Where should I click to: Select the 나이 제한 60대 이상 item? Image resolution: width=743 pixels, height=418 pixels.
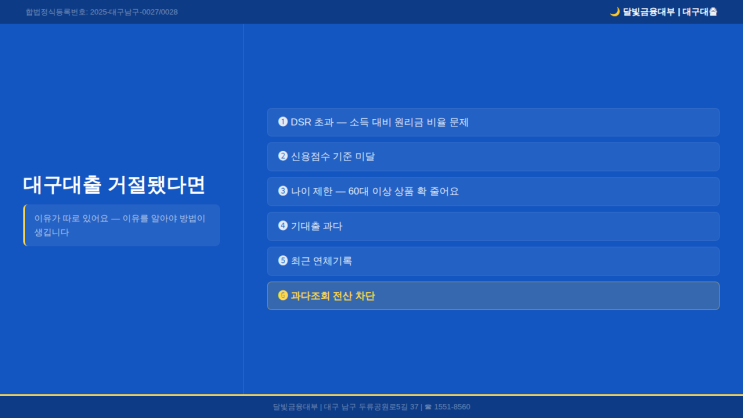point(493,191)
